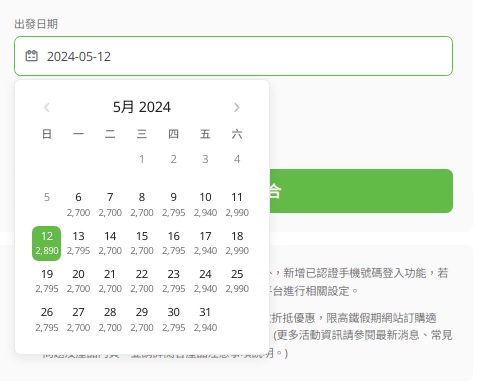
Task: Choose May 24 priced 2,940
Action: point(205,281)
